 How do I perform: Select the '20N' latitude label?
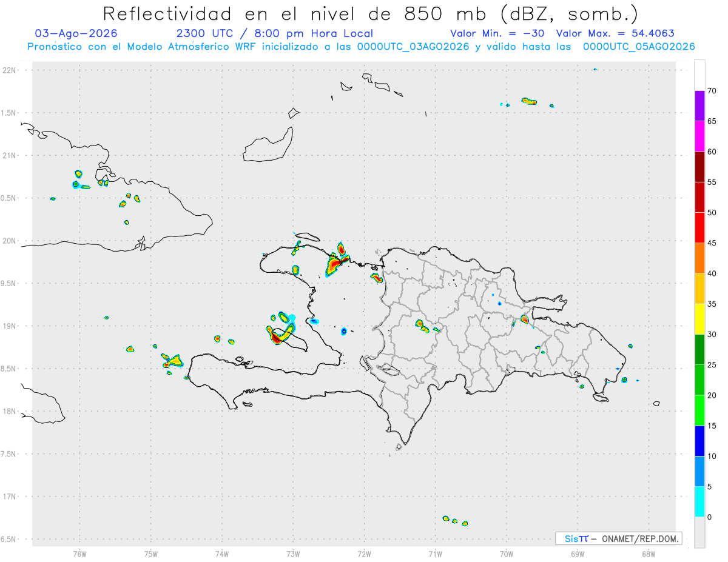(9, 241)
